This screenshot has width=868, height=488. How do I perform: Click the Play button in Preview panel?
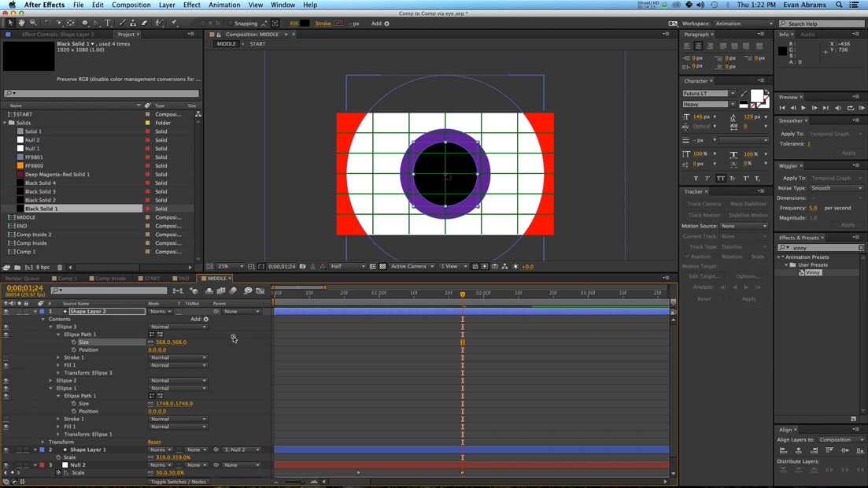[803, 108]
